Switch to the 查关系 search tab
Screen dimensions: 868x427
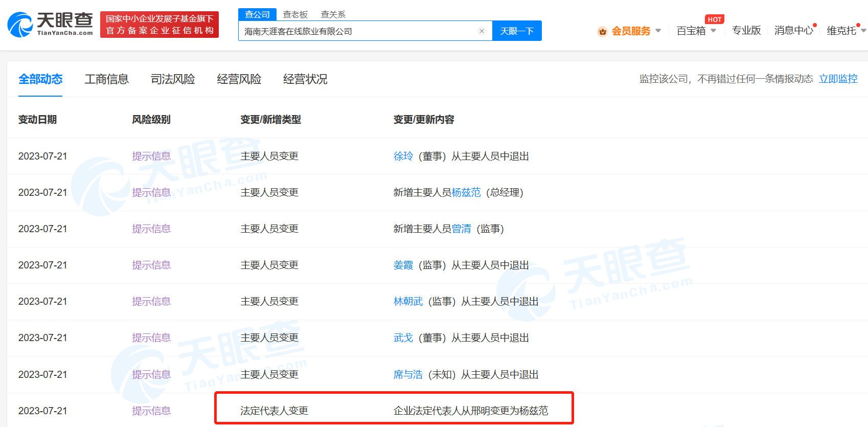coord(333,15)
